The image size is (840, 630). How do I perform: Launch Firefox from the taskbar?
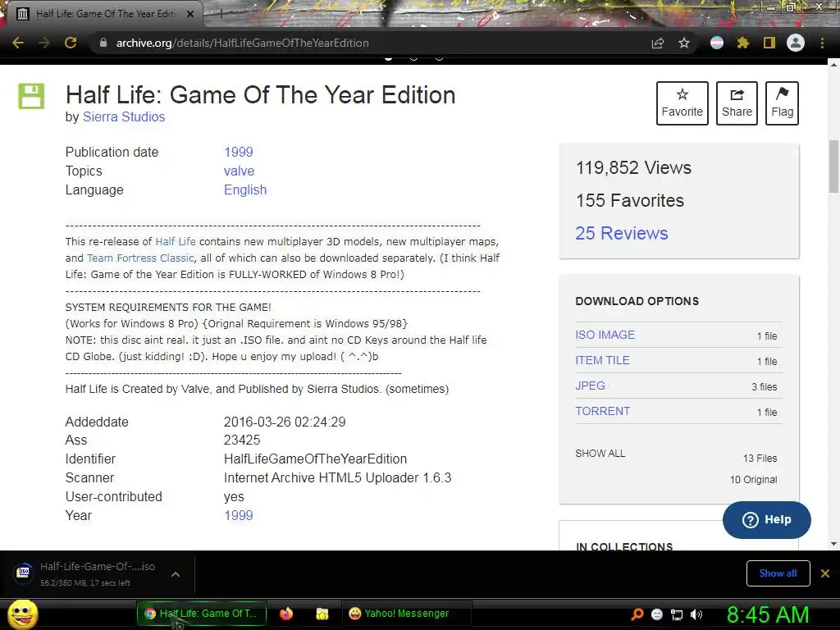click(286, 614)
